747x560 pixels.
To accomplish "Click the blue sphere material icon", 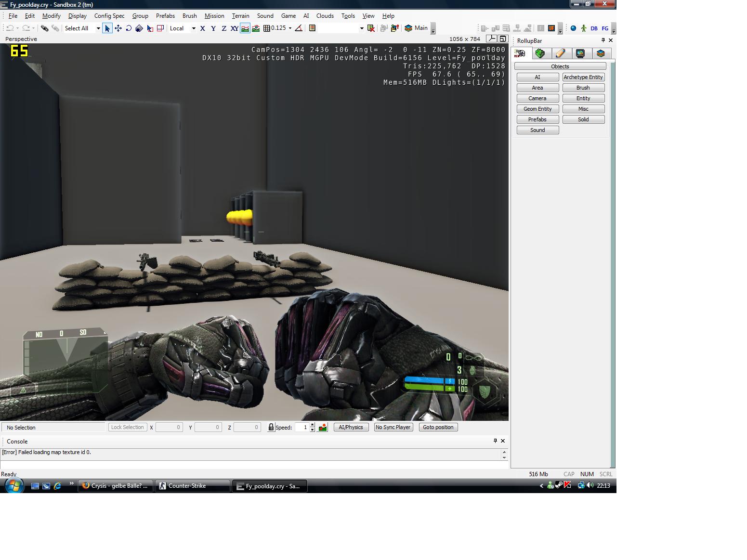I will click(573, 28).
